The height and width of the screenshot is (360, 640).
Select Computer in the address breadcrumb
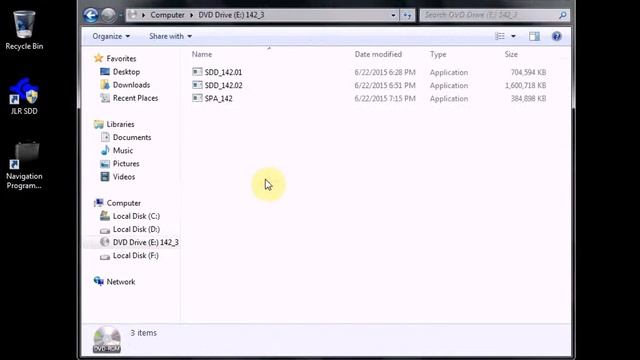point(167,15)
